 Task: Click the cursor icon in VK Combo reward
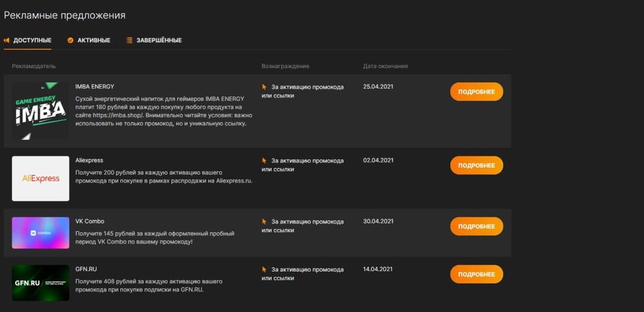(264, 222)
